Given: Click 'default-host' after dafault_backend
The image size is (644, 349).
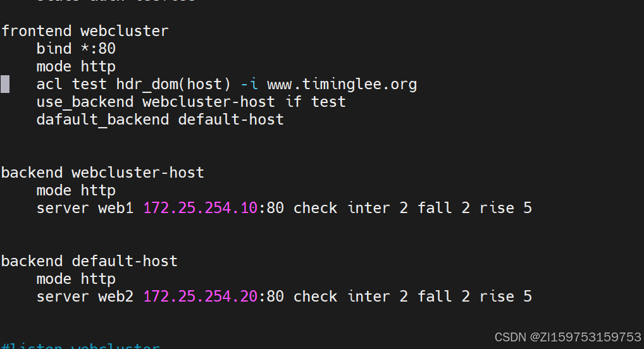Looking at the screenshot, I should (x=231, y=119).
